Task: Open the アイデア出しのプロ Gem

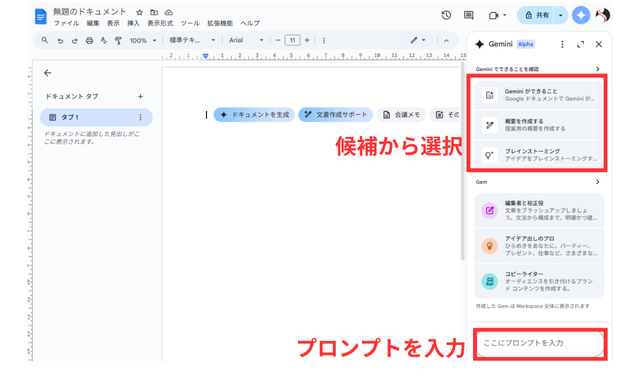Action: coord(539,246)
